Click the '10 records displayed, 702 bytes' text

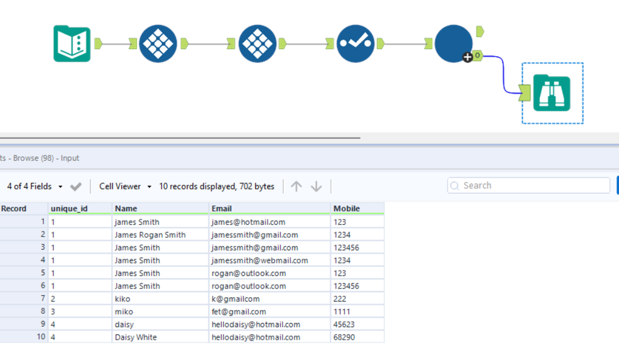[x=217, y=186]
